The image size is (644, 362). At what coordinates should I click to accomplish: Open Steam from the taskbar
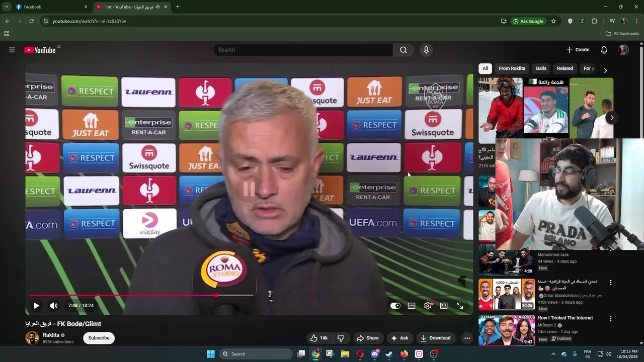tap(389, 354)
